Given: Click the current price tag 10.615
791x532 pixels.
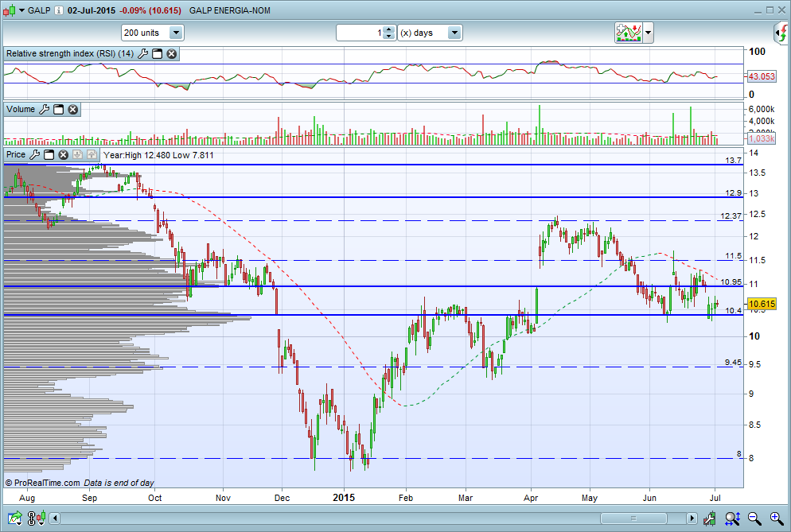Looking at the screenshot, I should 762,304.
